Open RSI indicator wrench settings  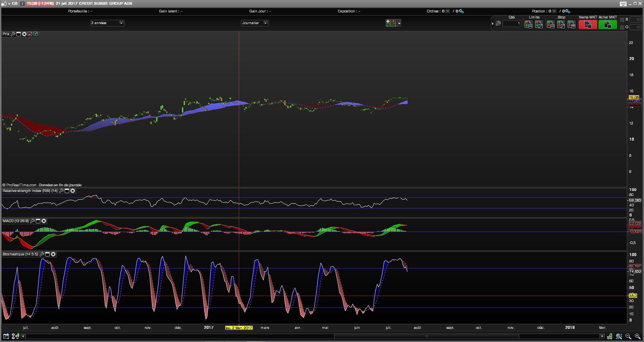pyautogui.click(x=61, y=191)
